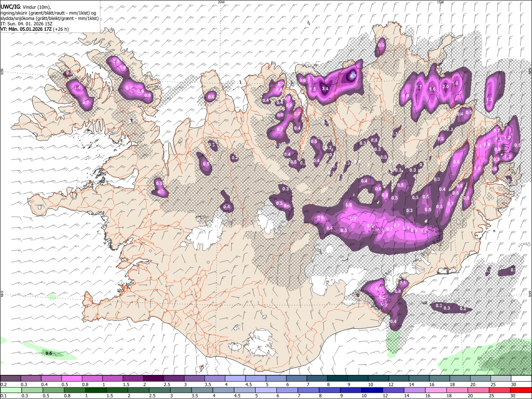Click the '15W' longitude label
The width and height of the screenshot is (532, 399).
click(x=440, y=2)
